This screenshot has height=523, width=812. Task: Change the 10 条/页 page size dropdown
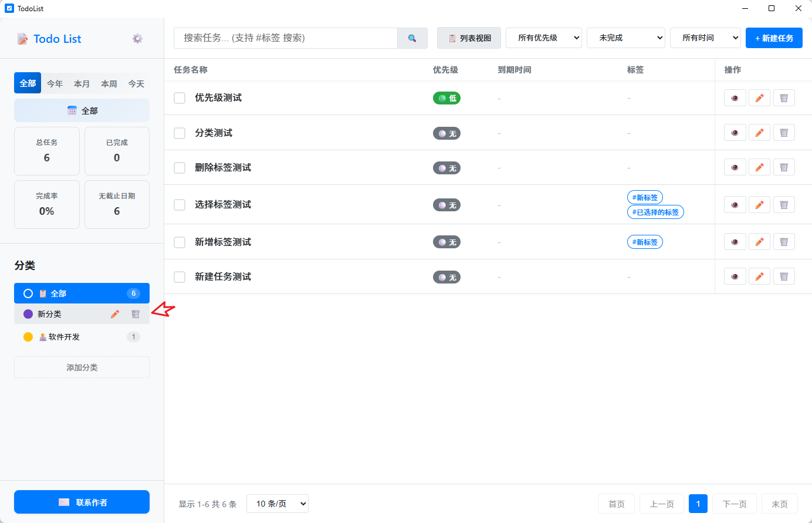[x=278, y=504]
